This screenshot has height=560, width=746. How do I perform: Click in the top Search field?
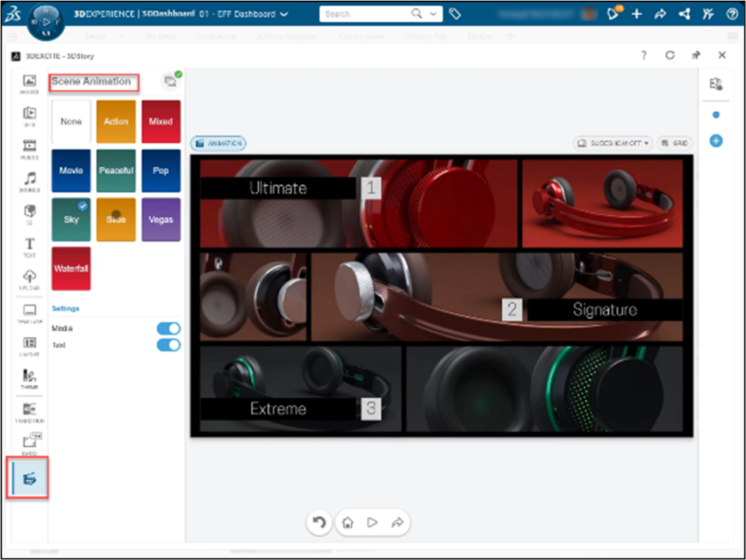click(364, 14)
